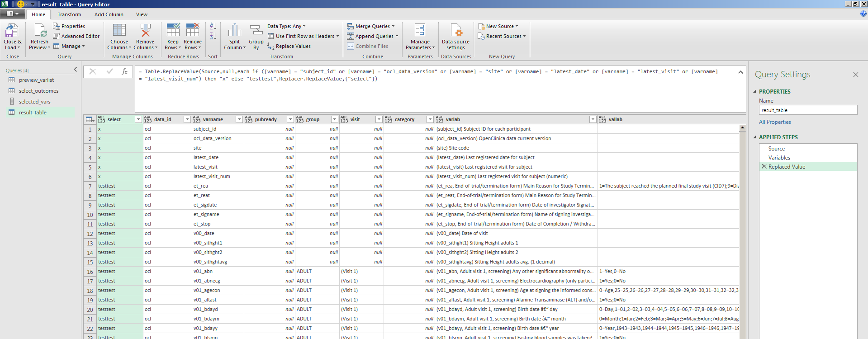Select the select_outcomes query
868x339 pixels.
point(38,91)
